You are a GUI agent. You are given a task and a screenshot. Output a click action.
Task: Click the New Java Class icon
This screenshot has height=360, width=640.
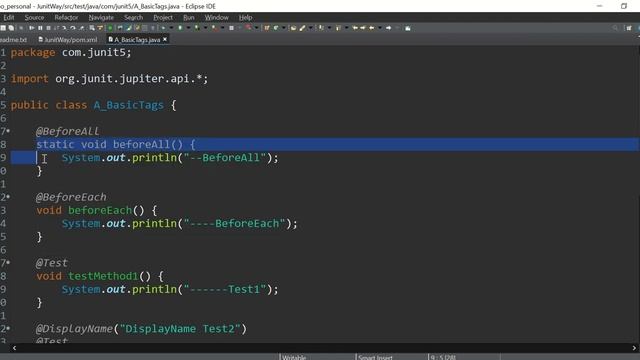pyautogui.click(x=276, y=28)
